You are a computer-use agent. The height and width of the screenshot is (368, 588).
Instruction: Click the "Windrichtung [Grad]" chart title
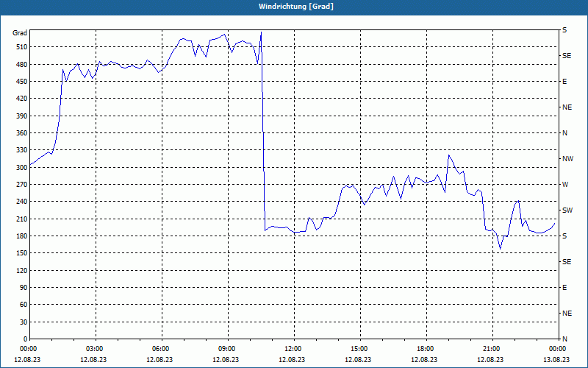(296, 7)
